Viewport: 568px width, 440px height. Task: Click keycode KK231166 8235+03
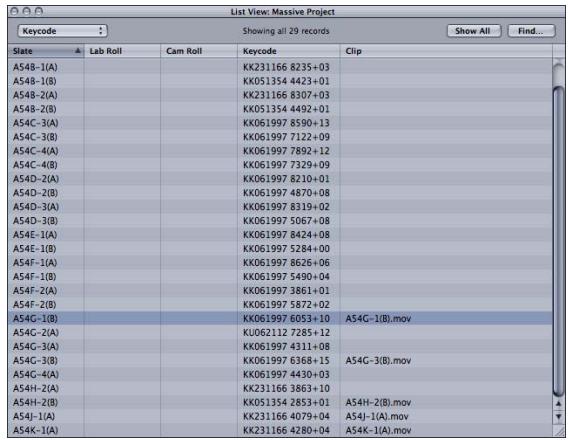click(286, 67)
